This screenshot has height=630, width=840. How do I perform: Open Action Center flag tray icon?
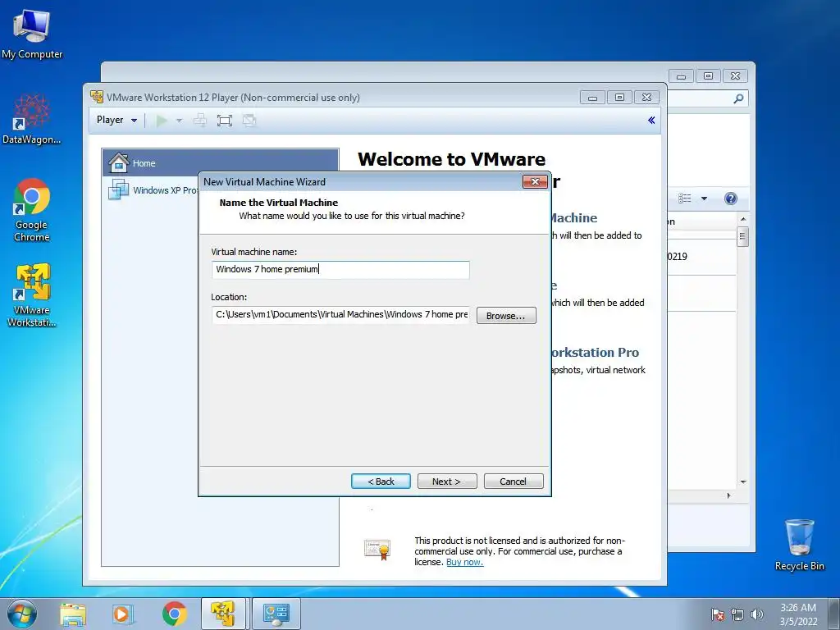[718, 614]
